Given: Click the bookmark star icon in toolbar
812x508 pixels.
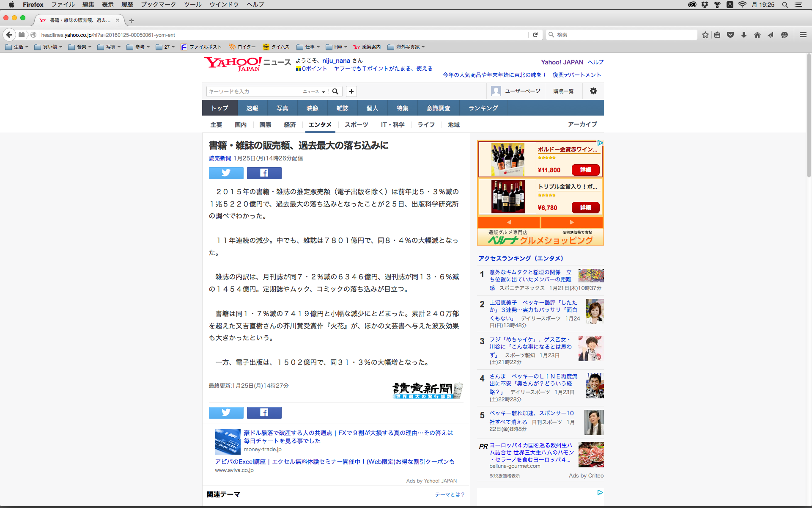Looking at the screenshot, I should pos(705,35).
